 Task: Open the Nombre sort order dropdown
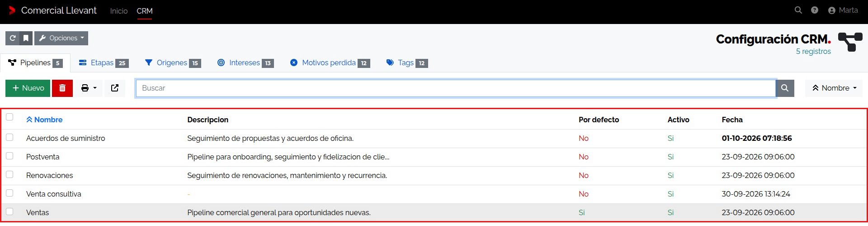[834, 88]
